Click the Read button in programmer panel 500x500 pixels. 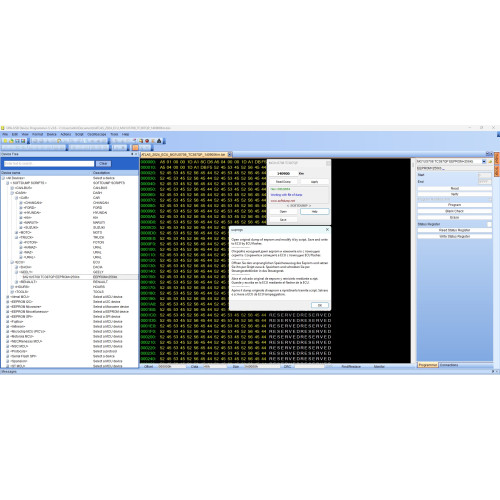[455, 189]
